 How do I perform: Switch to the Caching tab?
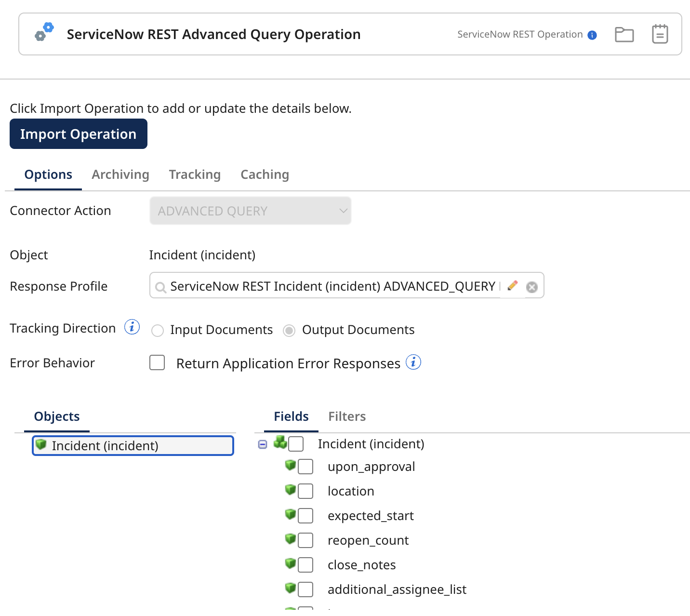[265, 174]
